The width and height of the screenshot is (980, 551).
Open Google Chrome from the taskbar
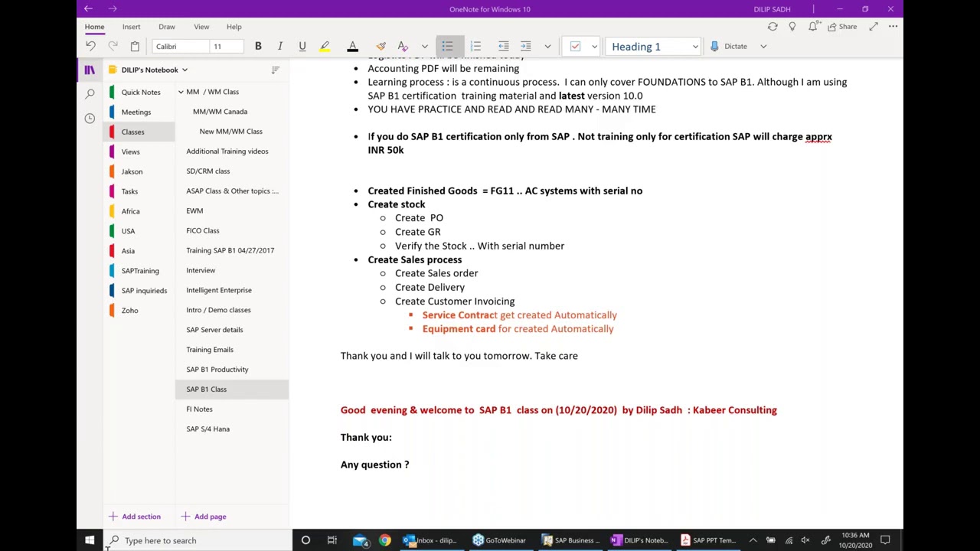point(384,540)
